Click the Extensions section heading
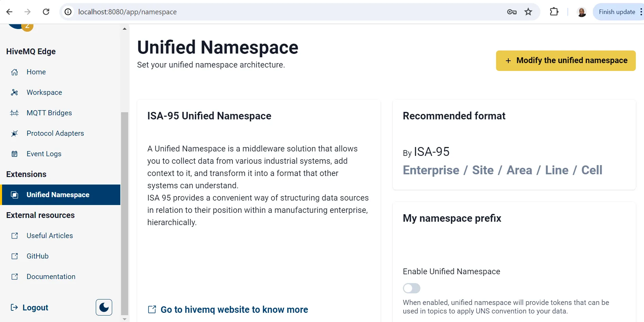Screen dimensions: 644x322 (x=26, y=174)
